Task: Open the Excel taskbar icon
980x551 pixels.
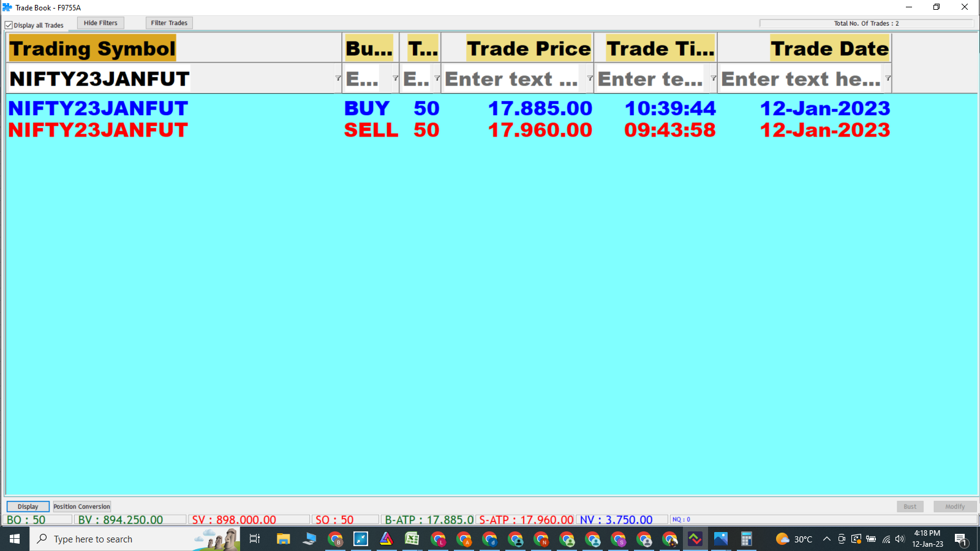Action: pyautogui.click(x=412, y=539)
